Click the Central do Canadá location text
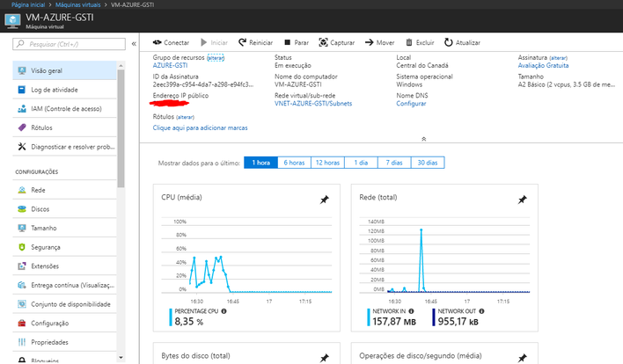623x364 pixels. 422,65
